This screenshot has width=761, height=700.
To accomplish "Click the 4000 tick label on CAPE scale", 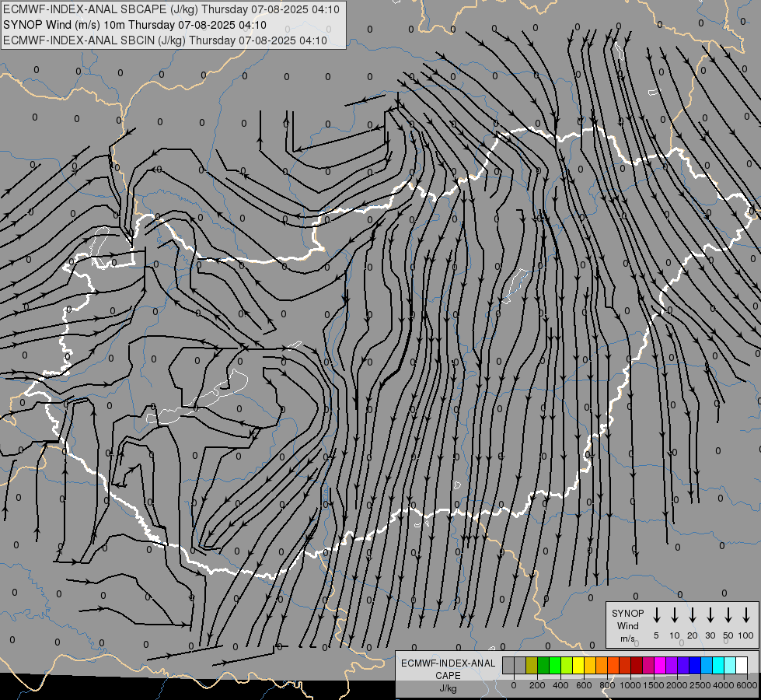I will point(724,685).
